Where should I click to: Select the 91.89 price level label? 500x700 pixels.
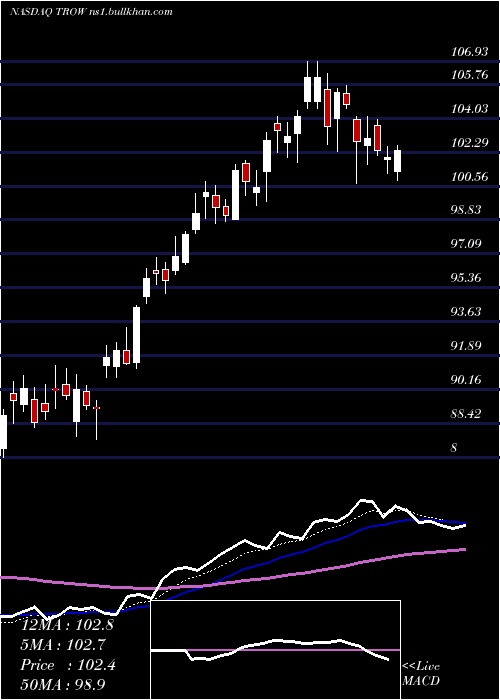467,346
